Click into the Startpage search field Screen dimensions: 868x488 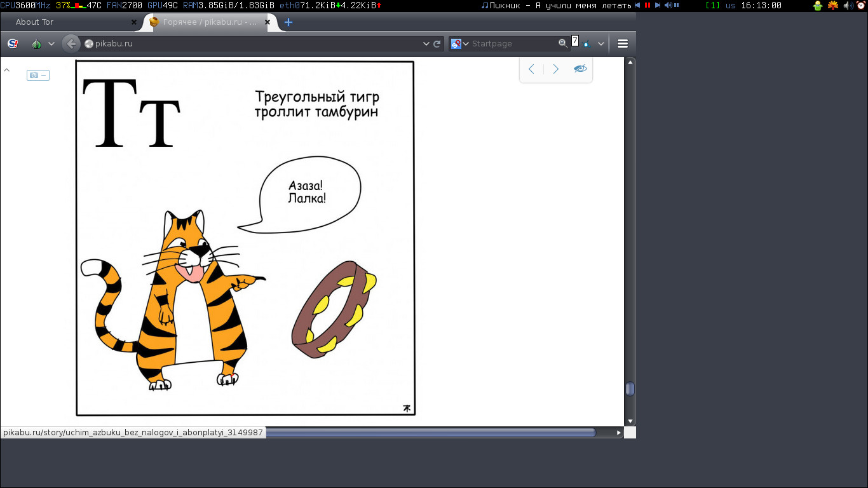point(513,44)
